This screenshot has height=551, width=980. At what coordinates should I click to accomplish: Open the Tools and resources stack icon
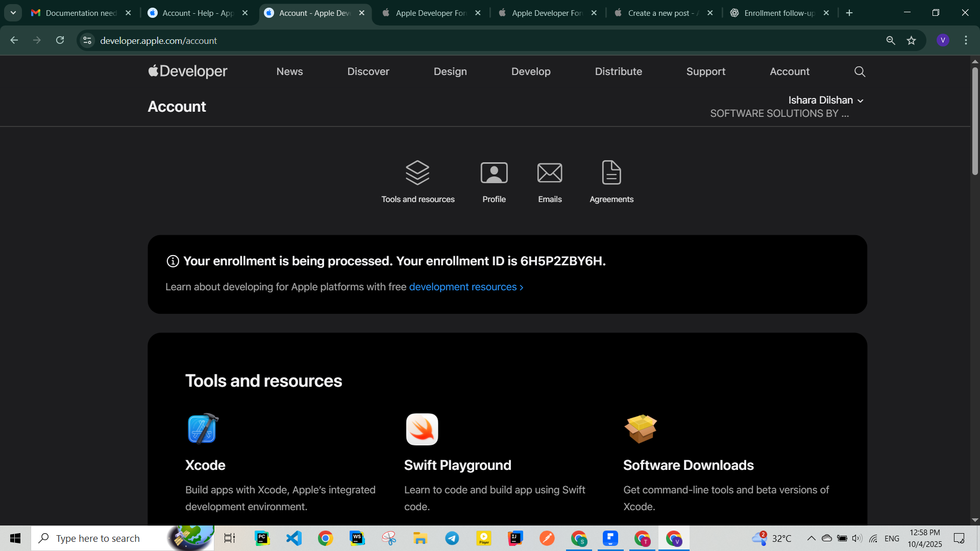(418, 173)
